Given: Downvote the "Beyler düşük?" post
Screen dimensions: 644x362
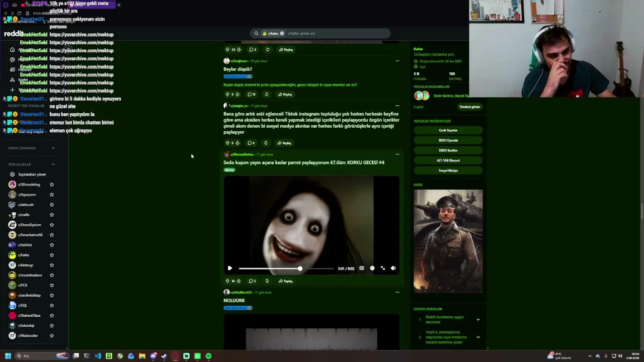Looking at the screenshot, I should 237,95.
